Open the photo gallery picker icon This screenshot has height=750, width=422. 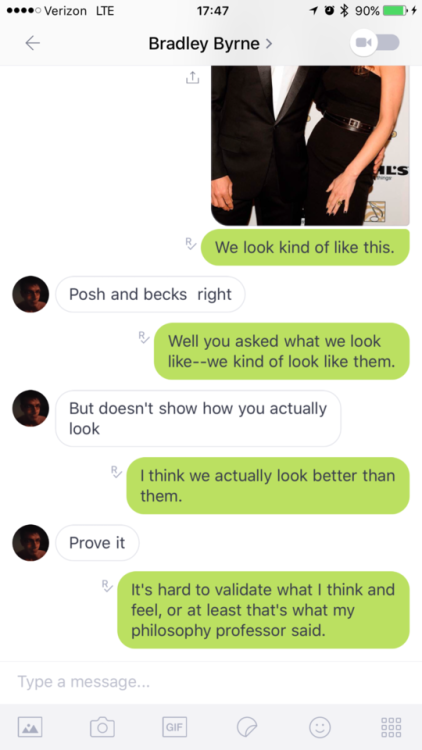(x=30, y=727)
